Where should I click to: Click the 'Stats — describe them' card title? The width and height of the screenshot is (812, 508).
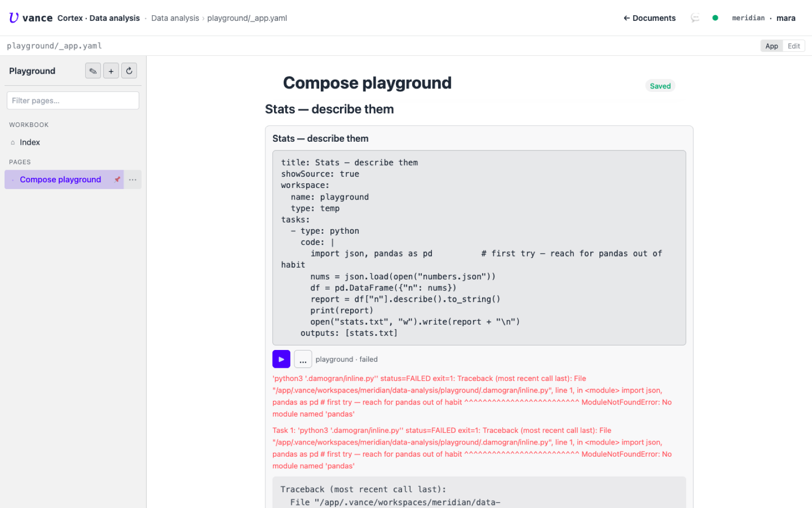tap(320, 139)
